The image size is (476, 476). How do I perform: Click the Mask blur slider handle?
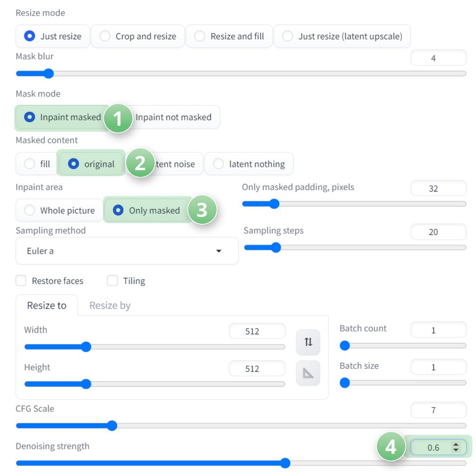(48, 74)
